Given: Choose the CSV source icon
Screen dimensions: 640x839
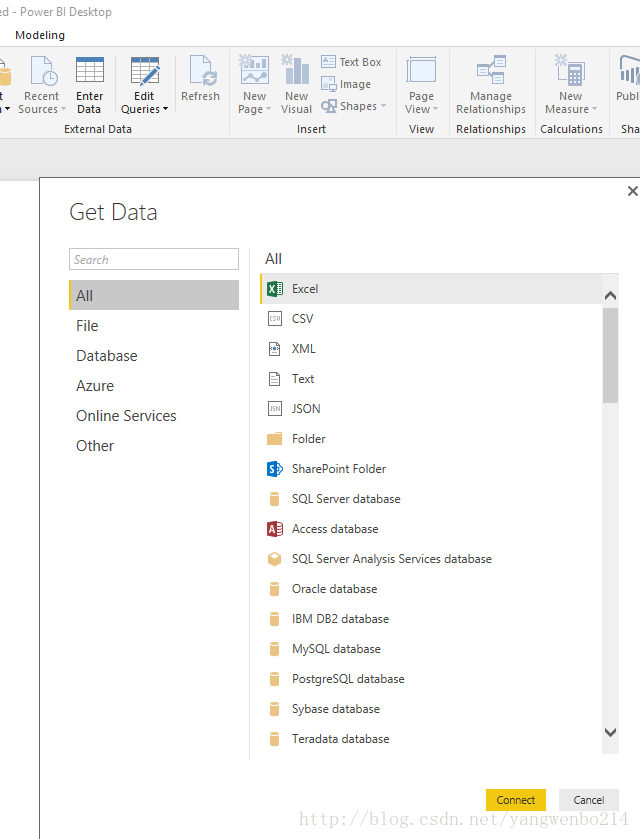Looking at the screenshot, I should point(275,319).
